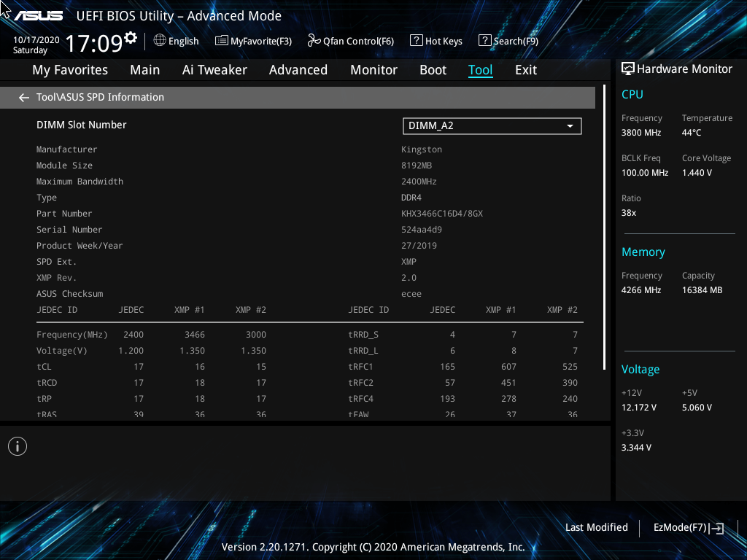Select the DIMM_A2 combo box

492,126
